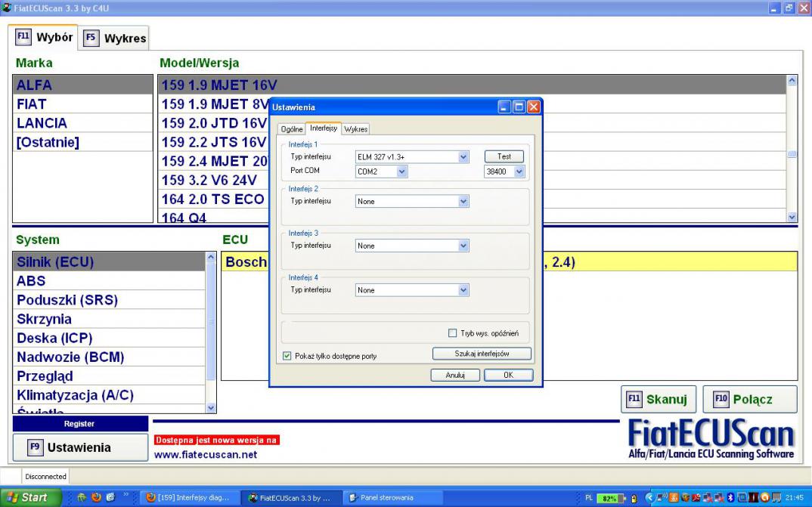
Task: Click the Register button
Action: 80,424
